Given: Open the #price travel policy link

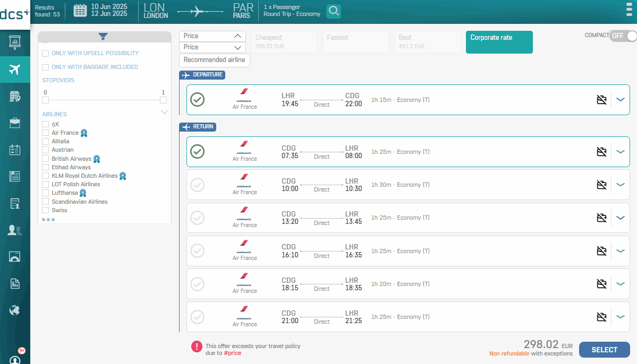Looking at the screenshot, I should (232, 352).
